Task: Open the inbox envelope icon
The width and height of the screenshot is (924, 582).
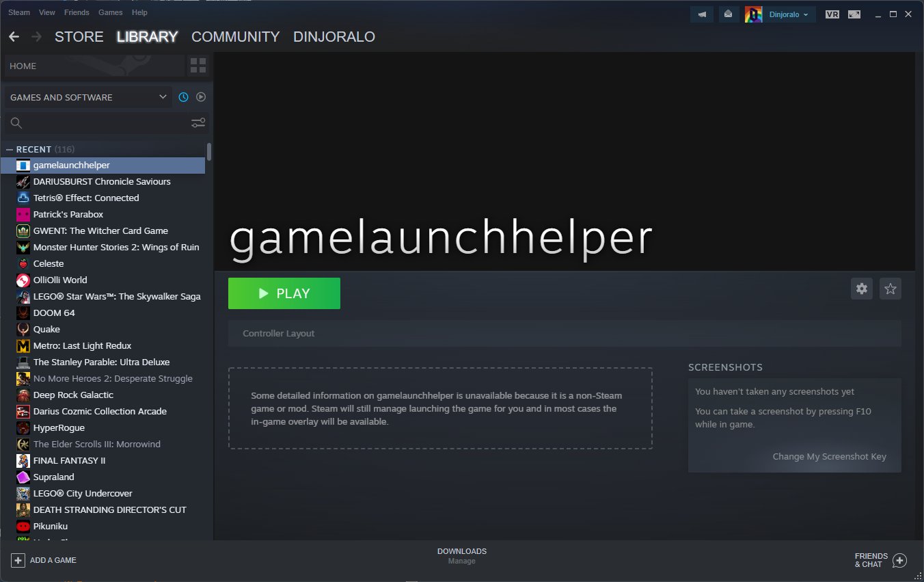Action: coord(728,14)
